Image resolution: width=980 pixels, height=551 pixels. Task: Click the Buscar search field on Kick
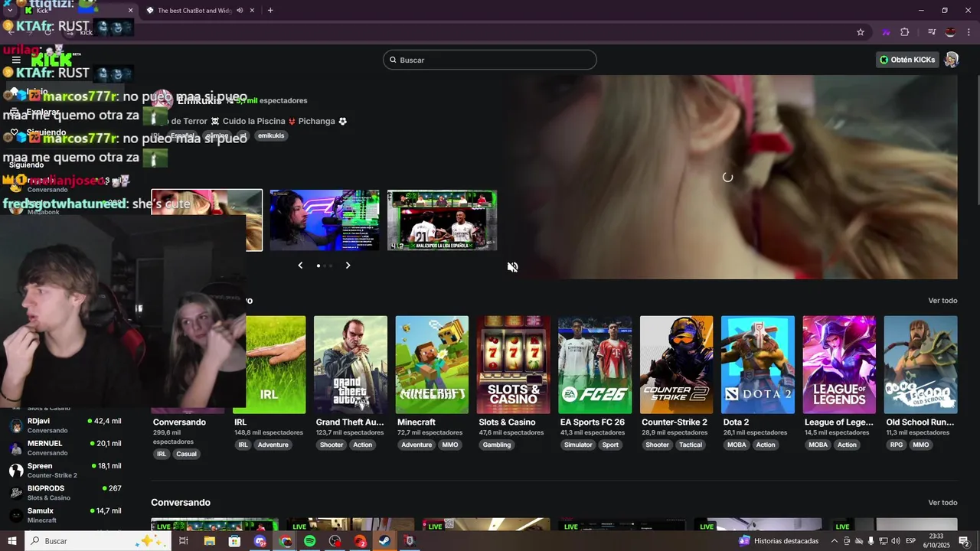tap(490, 60)
